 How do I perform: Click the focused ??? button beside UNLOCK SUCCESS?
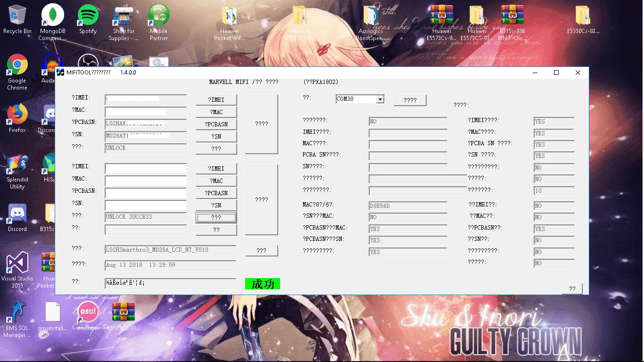[x=216, y=218]
